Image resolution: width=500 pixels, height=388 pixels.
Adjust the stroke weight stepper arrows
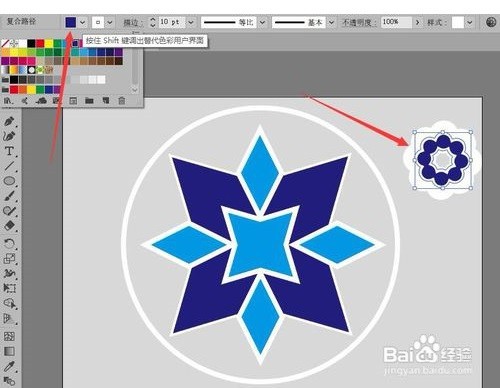[x=153, y=22]
